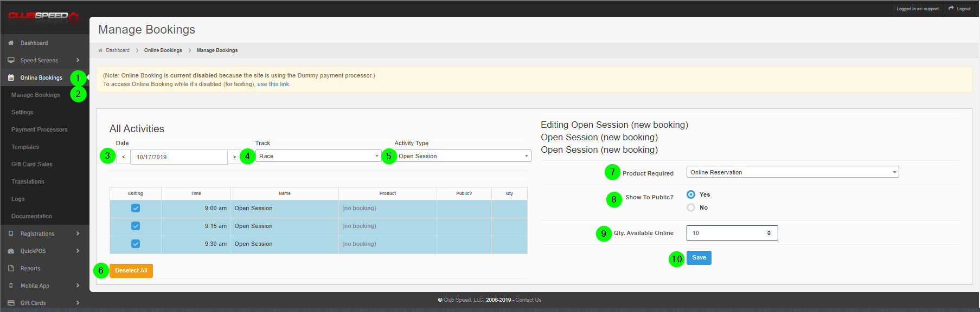This screenshot has height=312, width=980.
Task: Click the breadcrumb home icon
Action: [x=100, y=50]
